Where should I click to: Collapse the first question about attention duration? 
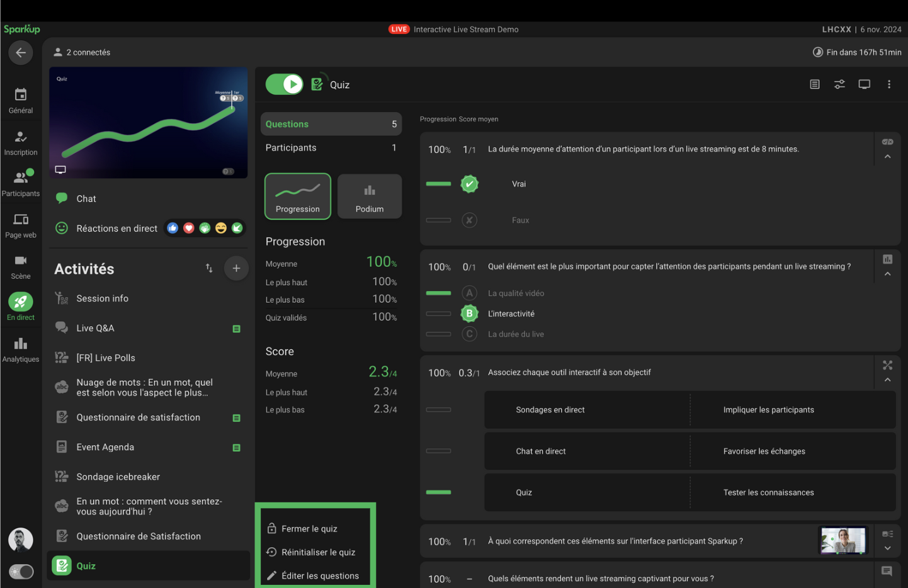tap(887, 157)
